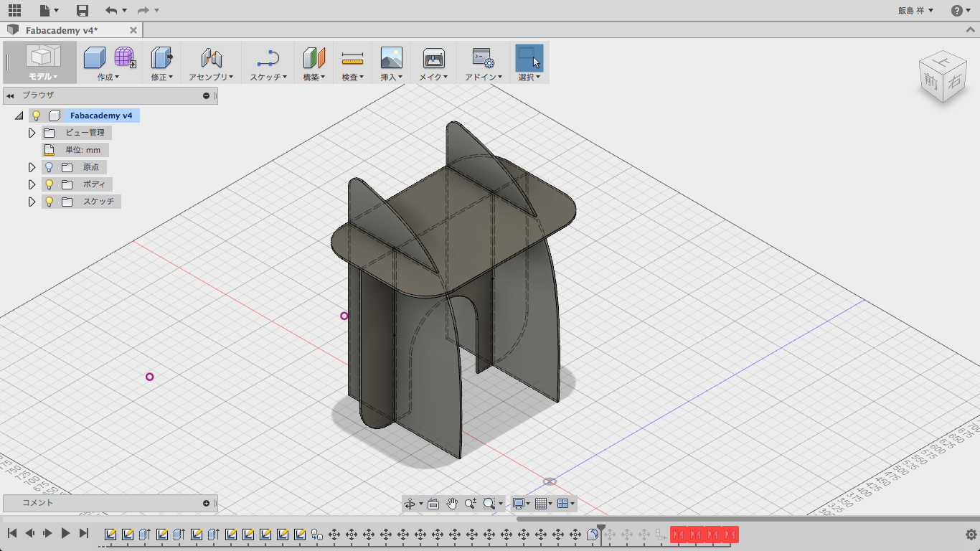This screenshot has width=980, height=551.
Task: Expand the スケッチ tree node arrow
Action: [x=32, y=202]
